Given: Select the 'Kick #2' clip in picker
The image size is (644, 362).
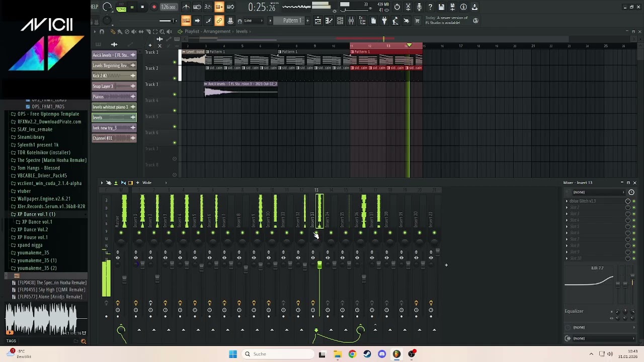Looking at the screenshot, I should (114, 76).
